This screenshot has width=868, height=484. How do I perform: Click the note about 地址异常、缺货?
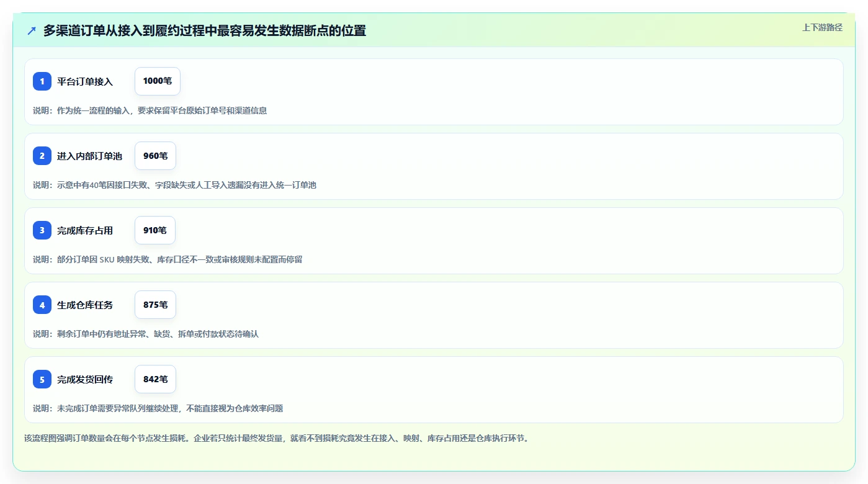146,334
